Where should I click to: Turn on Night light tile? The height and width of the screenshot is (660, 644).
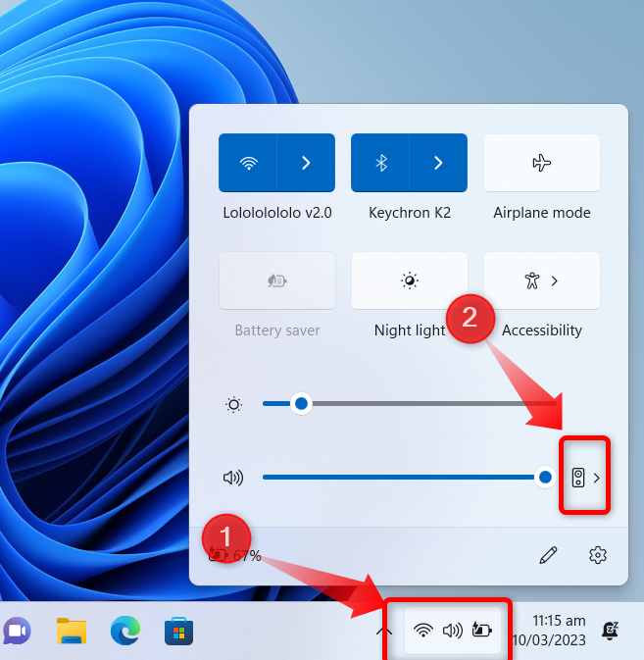pyautogui.click(x=410, y=280)
